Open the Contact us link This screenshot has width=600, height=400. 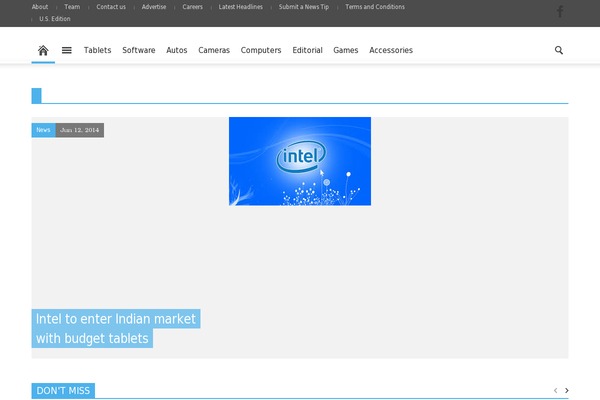[x=111, y=7]
